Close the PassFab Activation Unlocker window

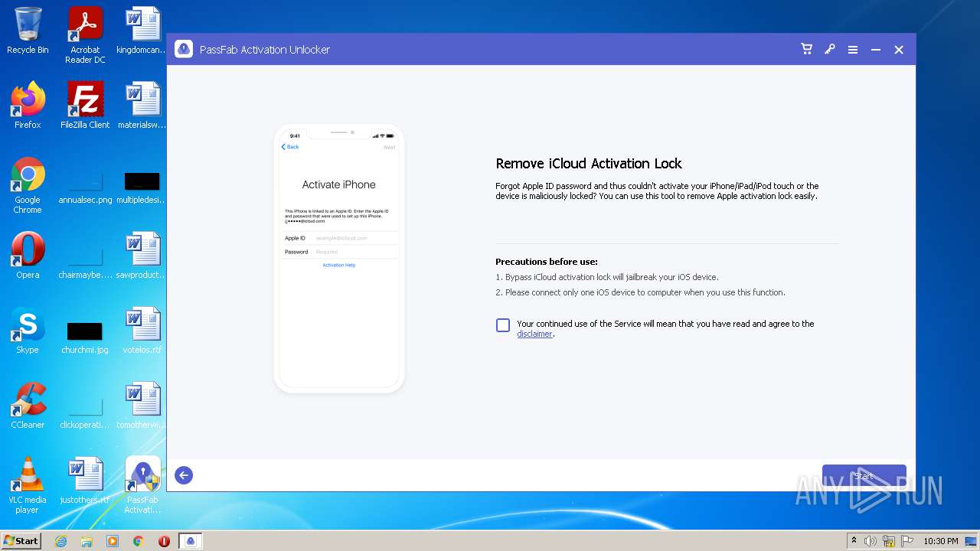click(x=899, y=50)
